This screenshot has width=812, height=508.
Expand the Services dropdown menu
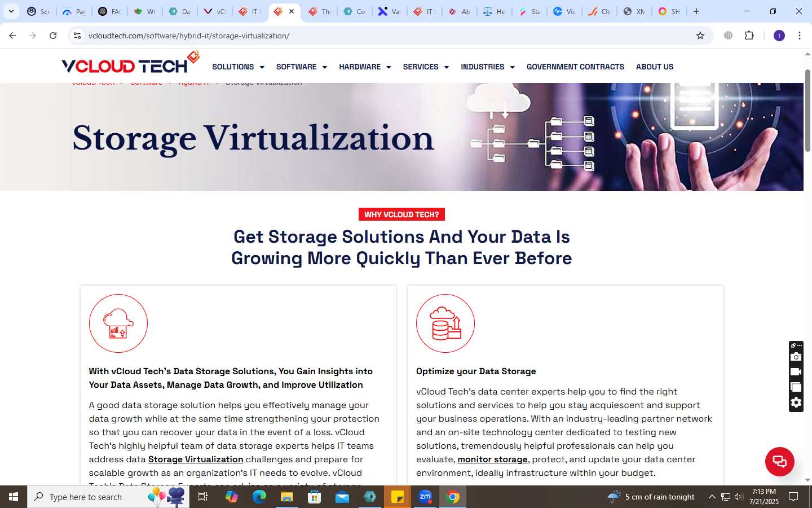[426, 67]
